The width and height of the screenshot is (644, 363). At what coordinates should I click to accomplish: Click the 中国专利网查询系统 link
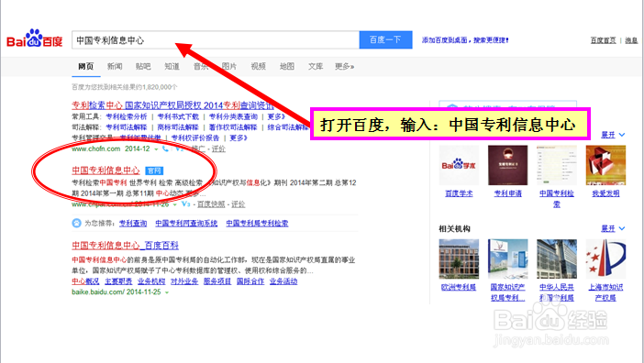186,223
